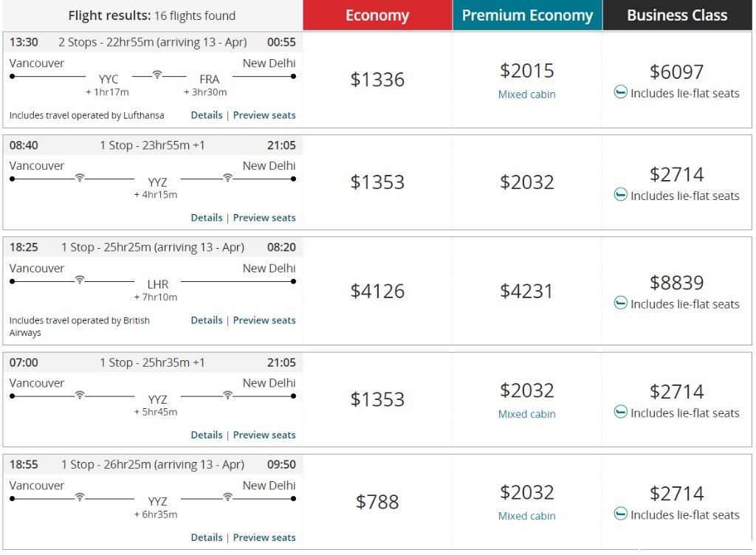This screenshot has width=756, height=555.
Task: Click the Wi-Fi icon before FRA stop
Action: tap(157, 75)
